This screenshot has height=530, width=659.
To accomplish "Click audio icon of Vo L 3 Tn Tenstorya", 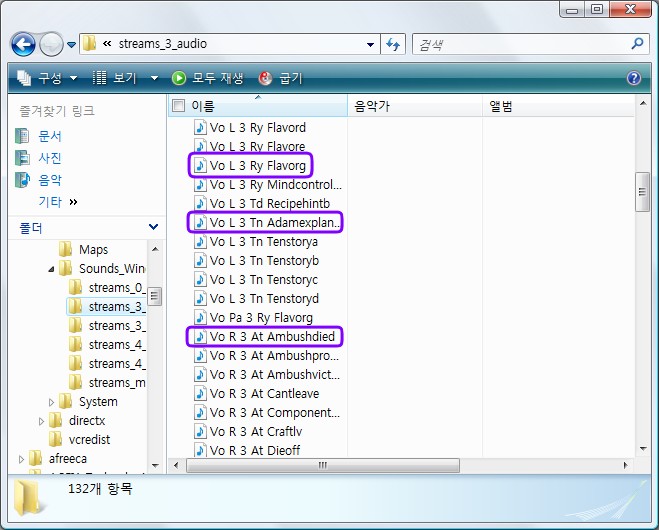I will 200,242.
